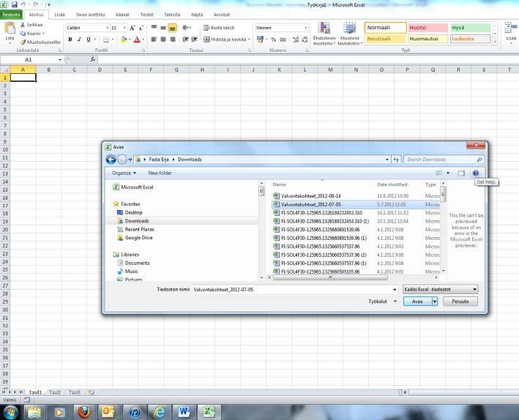Open Internet Explorer from the taskbar

[159, 412]
